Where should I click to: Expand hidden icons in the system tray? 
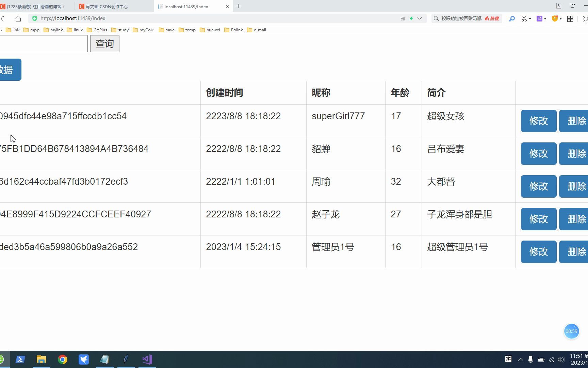(x=520, y=359)
